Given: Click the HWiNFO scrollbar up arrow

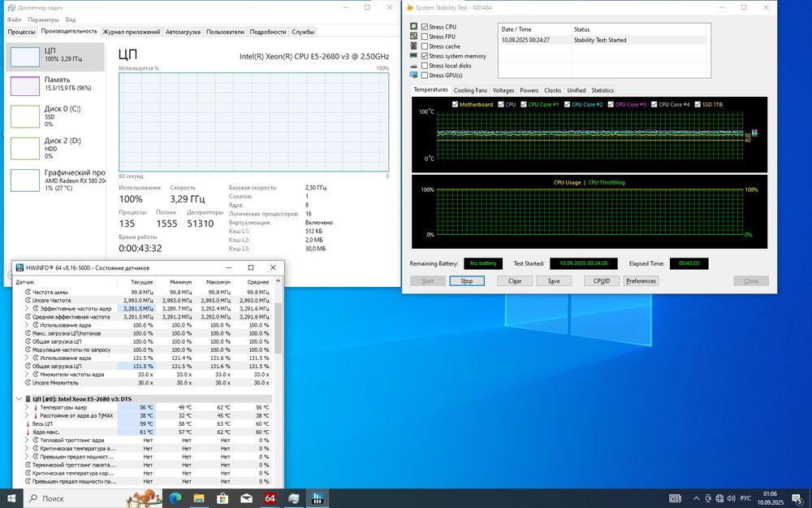Looking at the screenshot, I should coord(278,281).
